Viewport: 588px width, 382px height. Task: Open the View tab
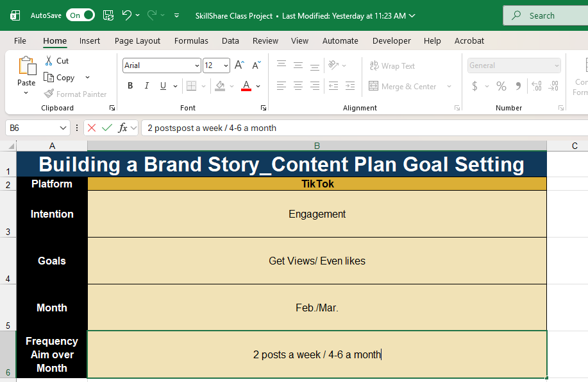pyautogui.click(x=299, y=40)
